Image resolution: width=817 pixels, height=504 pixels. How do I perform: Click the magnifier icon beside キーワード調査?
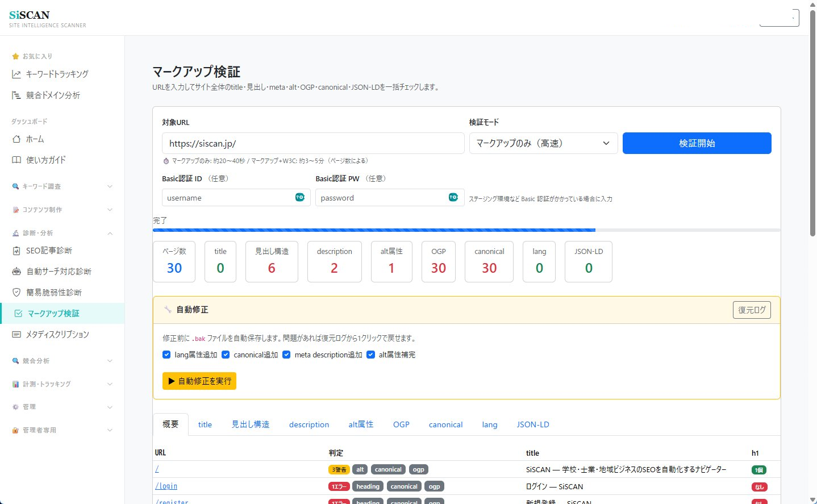pyautogui.click(x=15, y=186)
